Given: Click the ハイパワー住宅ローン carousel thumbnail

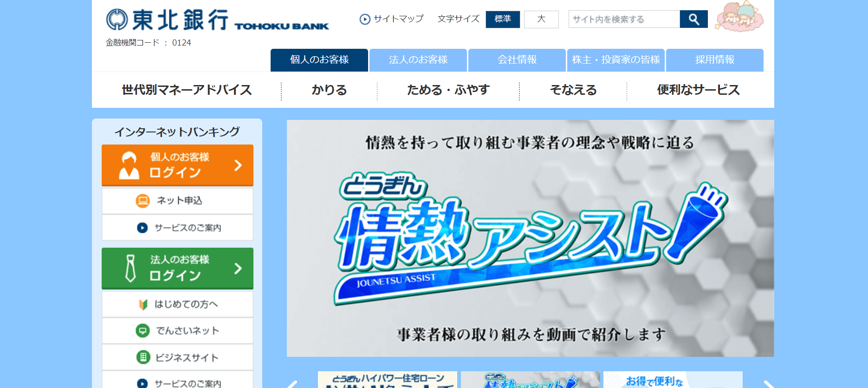Looking at the screenshot, I should (388, 380).
